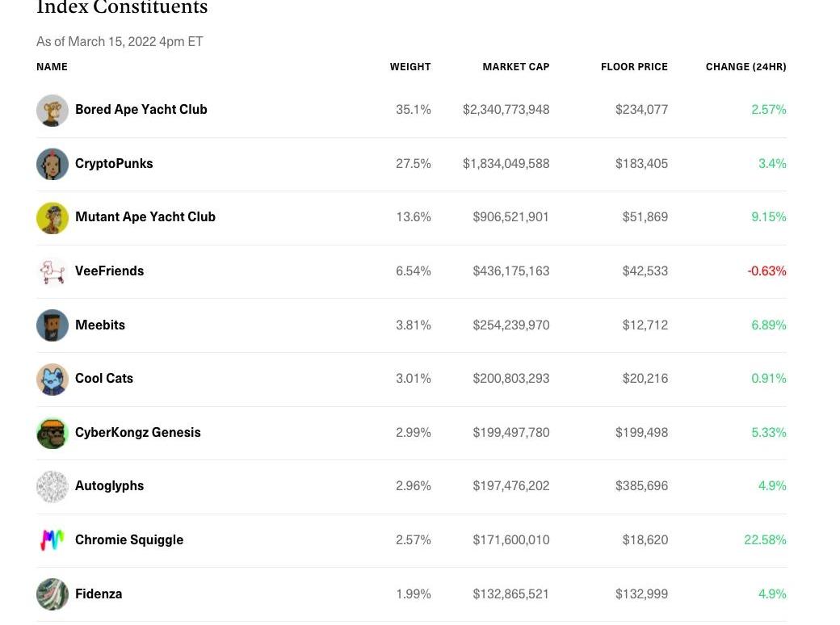
Task: Select the Mutant Ape Yacht Club avatar
Action: (52, 218)
